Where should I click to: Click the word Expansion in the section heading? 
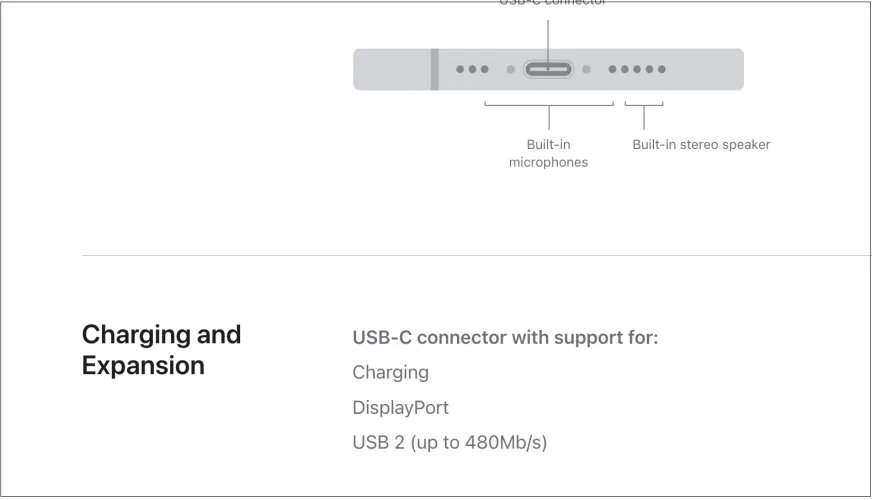[143, 365]
